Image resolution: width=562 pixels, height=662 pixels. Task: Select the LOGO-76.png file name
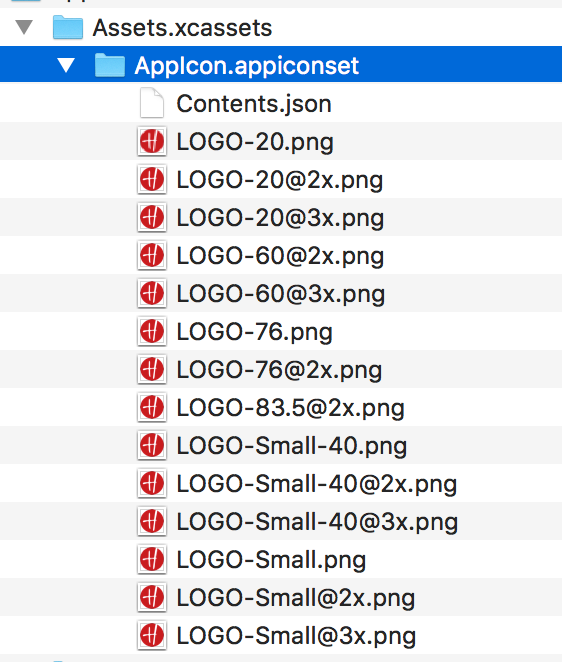click(x=255, y=332)
